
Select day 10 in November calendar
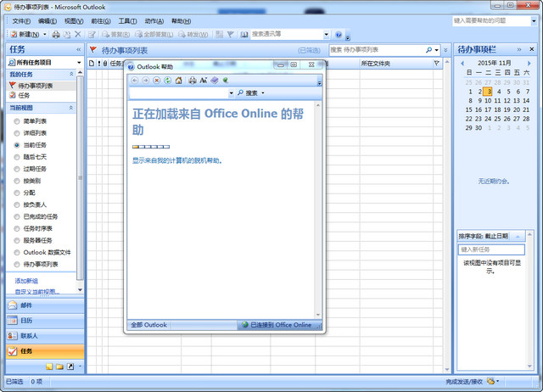pyautogui.click(x=488, y=100)
